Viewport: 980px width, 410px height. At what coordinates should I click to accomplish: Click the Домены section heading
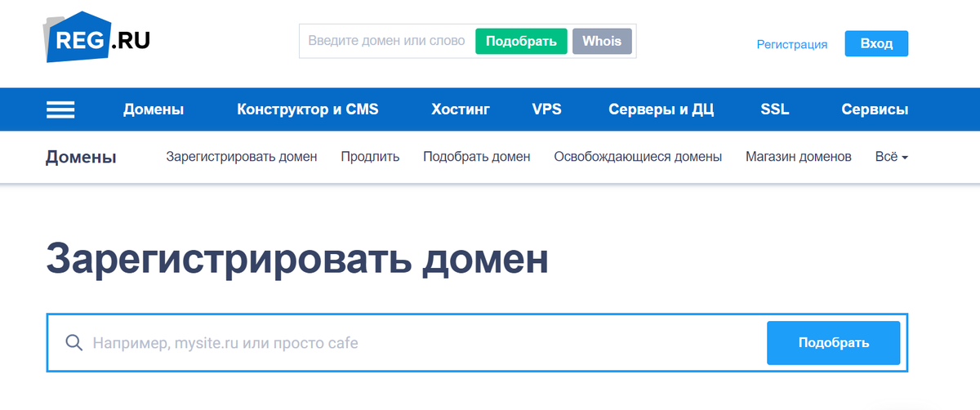81,157
